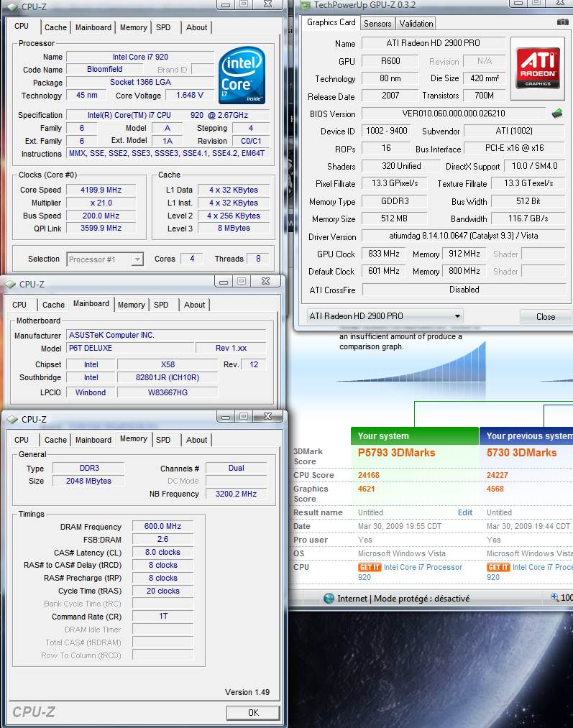Click the Edit link next to Untitled

(465, 512)
